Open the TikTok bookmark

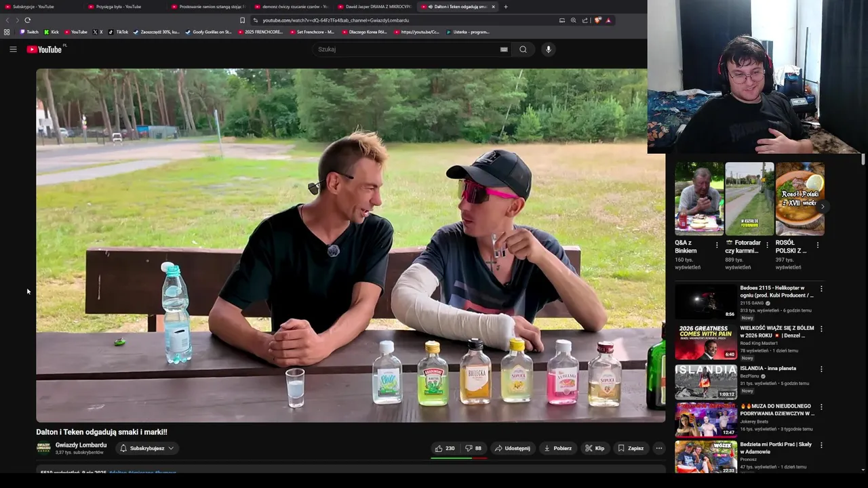(x=118, y=32)
